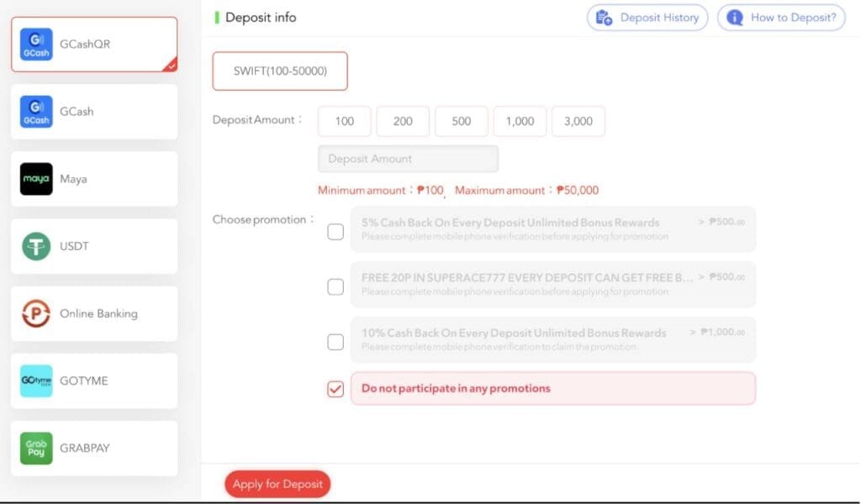The image size is (861, 504).
Task: Click the GCashQR logo icon
Action: [36, 44]
